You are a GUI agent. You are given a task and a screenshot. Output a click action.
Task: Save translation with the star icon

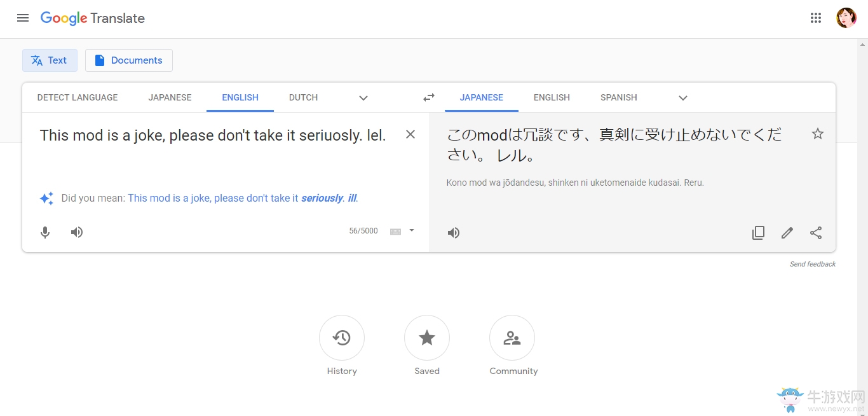tap(818, 134)
